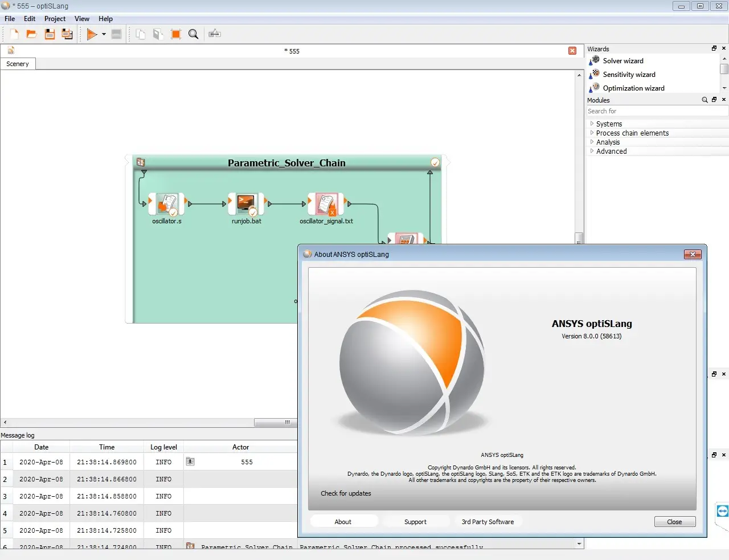Click the Scenery horizontal scrollbar thumb

pos(276,422)
